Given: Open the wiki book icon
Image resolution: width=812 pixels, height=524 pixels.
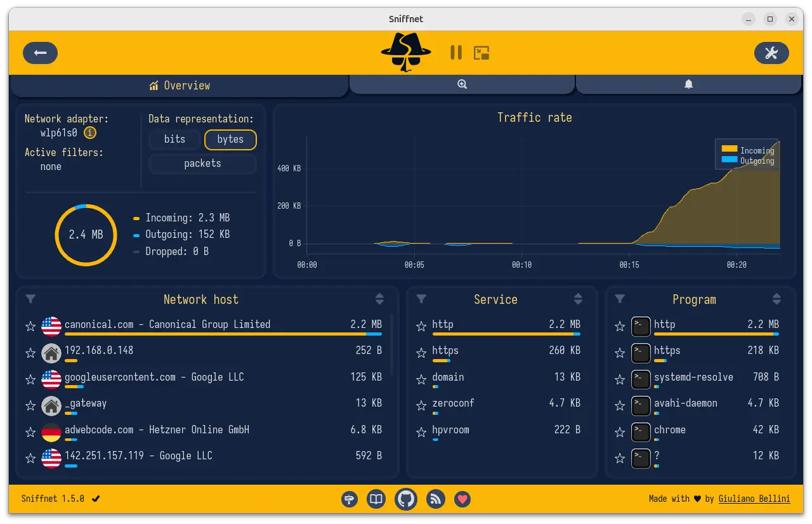Looking at the screenshot, I should coord(376,499).
